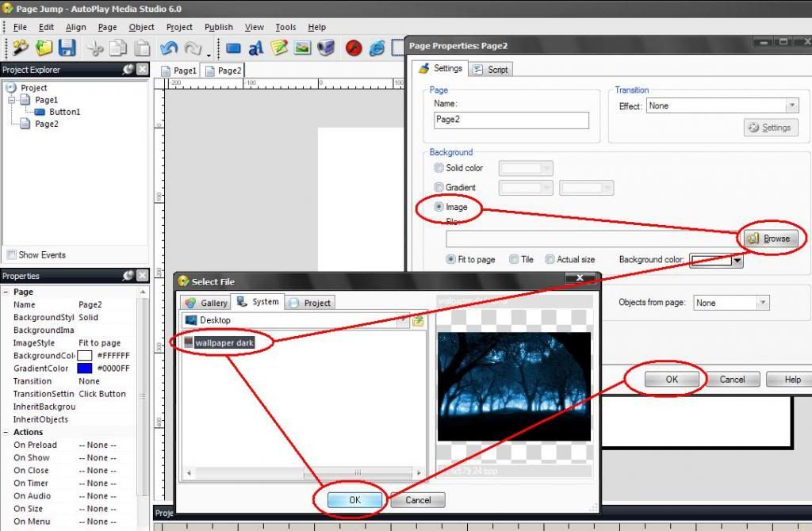Viewport: 812px width, 531px height.
Task: Insert a Label object from toolbar
Action: click(x=255, y=48)
